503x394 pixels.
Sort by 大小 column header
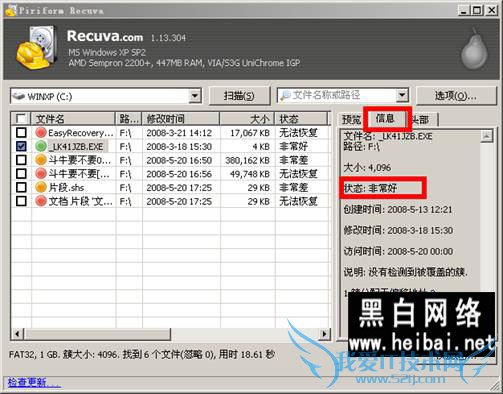[247, 119]
